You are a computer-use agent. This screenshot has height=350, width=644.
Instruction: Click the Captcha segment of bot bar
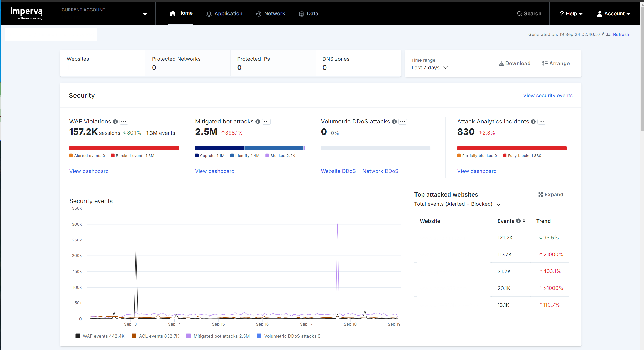point(219,148)
